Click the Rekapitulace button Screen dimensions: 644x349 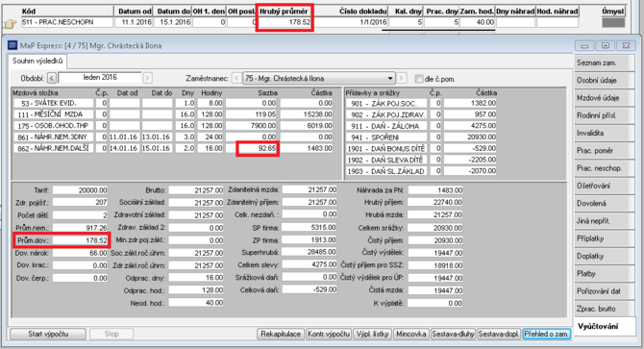pyautogui.click(x=281, y=334)
